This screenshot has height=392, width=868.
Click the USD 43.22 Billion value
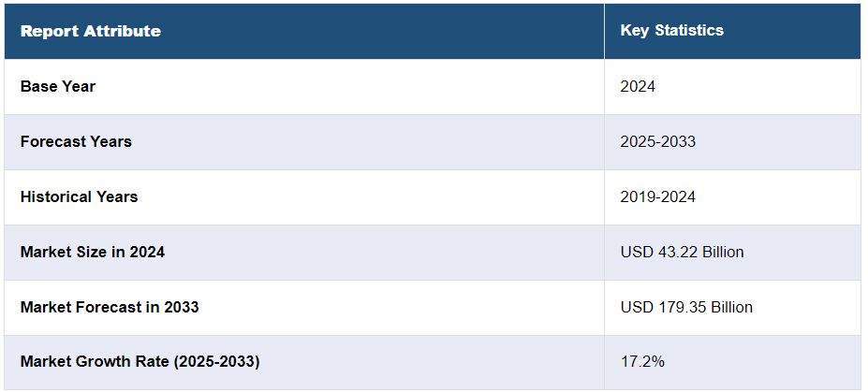[x=682, y=253]
